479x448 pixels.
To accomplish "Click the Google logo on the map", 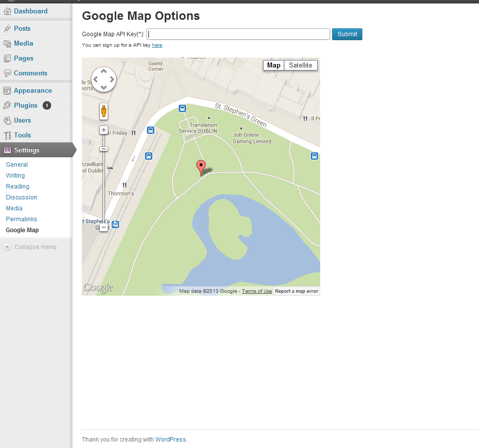I will (98, 287).
